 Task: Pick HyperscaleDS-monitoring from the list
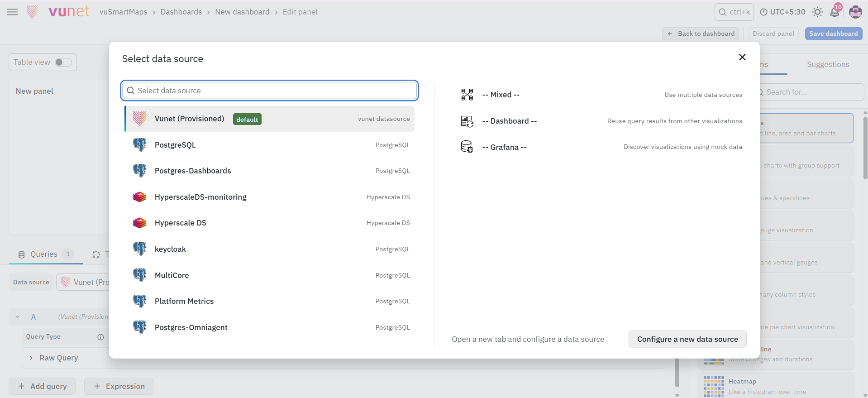click(x=200, y=197)
